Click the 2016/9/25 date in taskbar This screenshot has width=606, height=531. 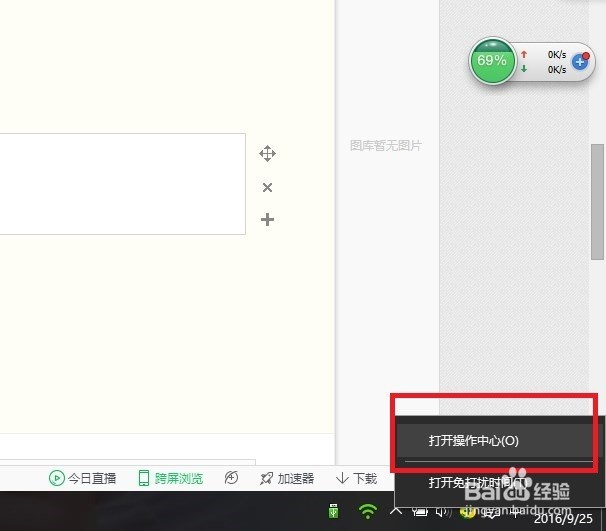563,518
